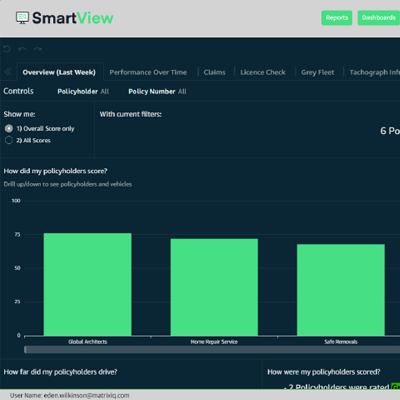
Task: Switch to Performance Over Time tab
Action: pyautogui.click(x=148, y=72)
